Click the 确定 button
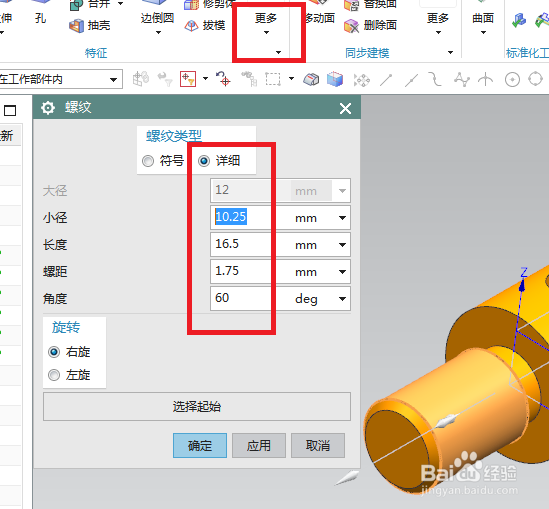The width and height of the screenshot is (549, 509). click(x=200, y=445)
